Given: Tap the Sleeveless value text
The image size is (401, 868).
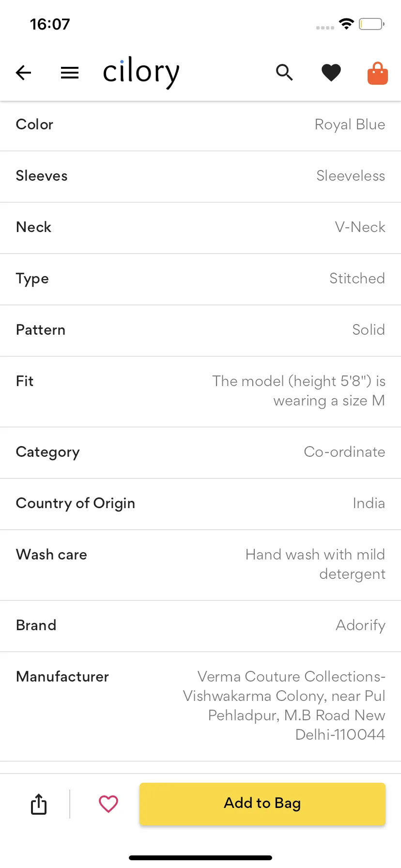Looking at the screenshot, I should [351, 176].
